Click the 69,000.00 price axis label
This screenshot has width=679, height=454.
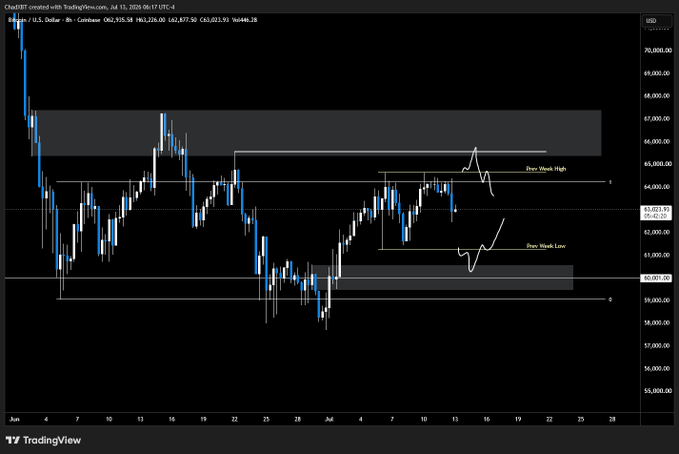click(x=657, y=73)
